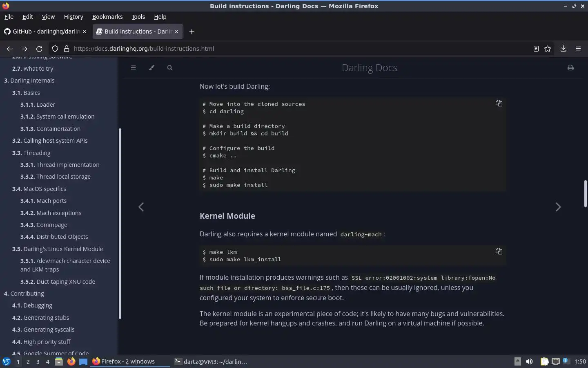The height and width of the screenshot is (368, 588).
Task: Open the Bookmarks menu
Action: click(107, 17)
